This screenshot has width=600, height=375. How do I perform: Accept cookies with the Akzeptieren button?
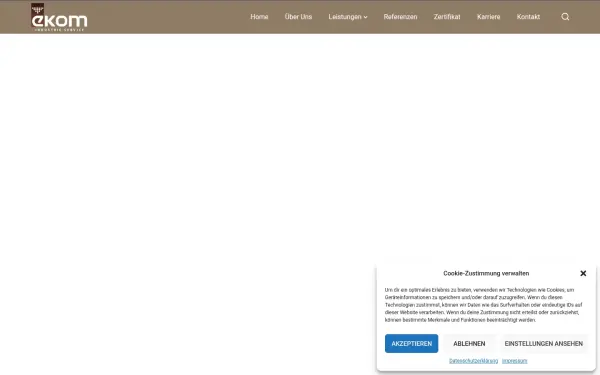tap(411, 344)
